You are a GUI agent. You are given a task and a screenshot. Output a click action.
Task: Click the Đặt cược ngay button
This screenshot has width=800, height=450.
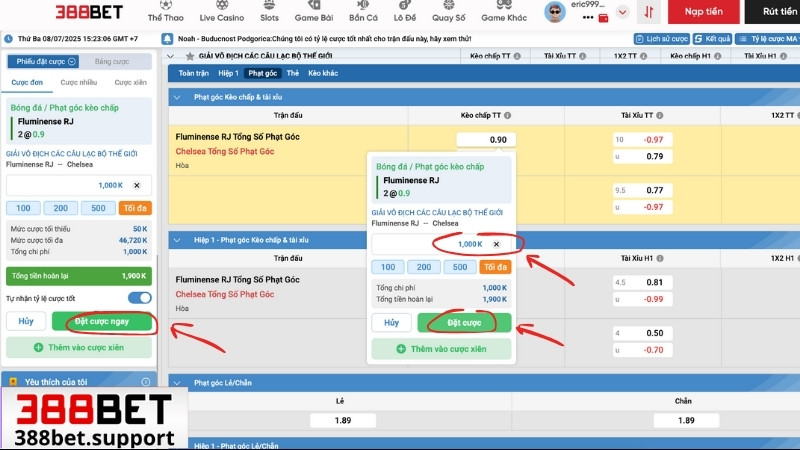coord(103,322)
